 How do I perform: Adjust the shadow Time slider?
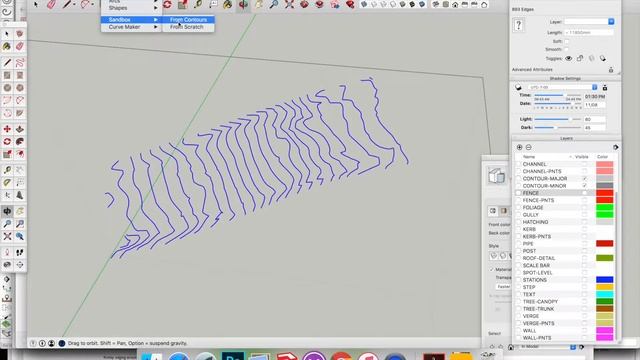pyautogui.click(x=557, y=96)
